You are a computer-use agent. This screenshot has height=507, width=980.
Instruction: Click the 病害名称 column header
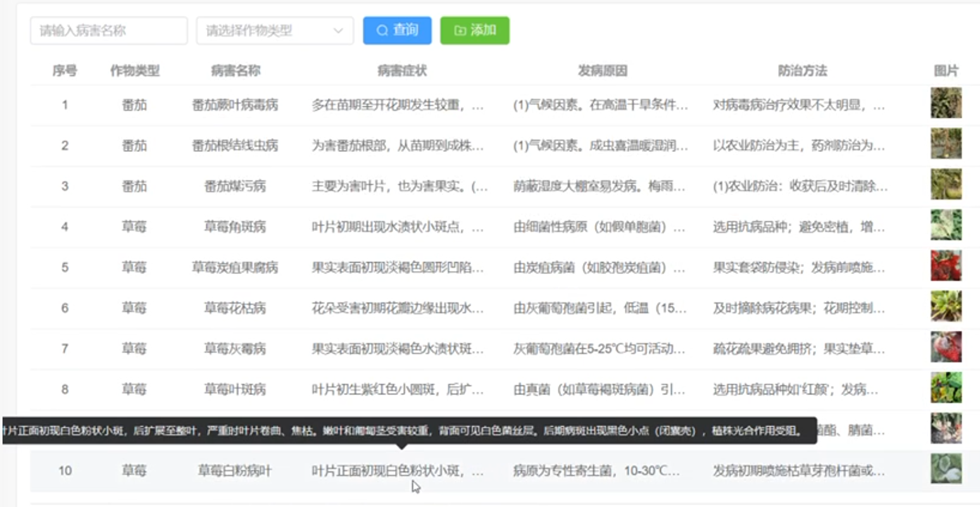tap(236, 71)
